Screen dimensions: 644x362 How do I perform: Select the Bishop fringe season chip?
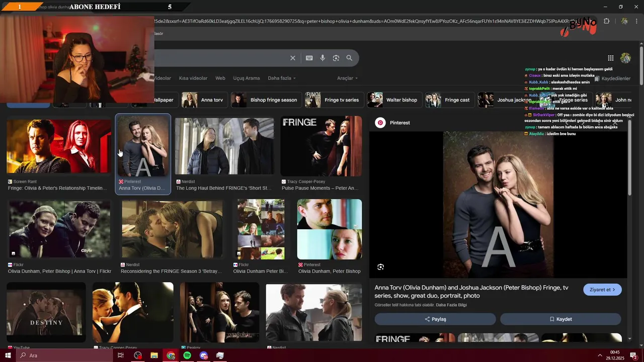click(266, 100)
